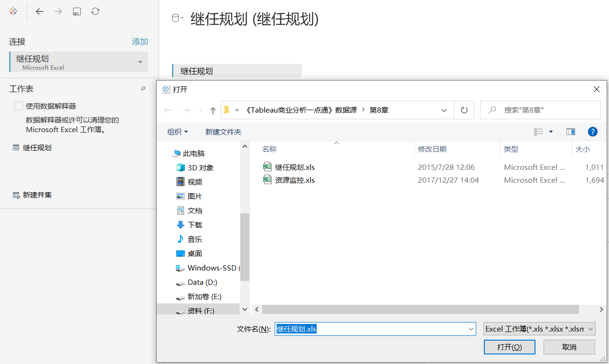
Task: Click the 取消 button
Action: pos(569,347)
